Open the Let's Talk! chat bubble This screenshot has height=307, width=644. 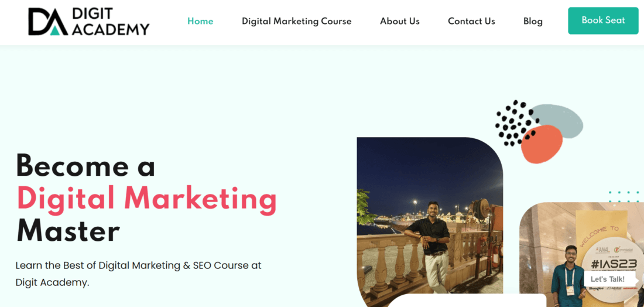click(608, 279)
